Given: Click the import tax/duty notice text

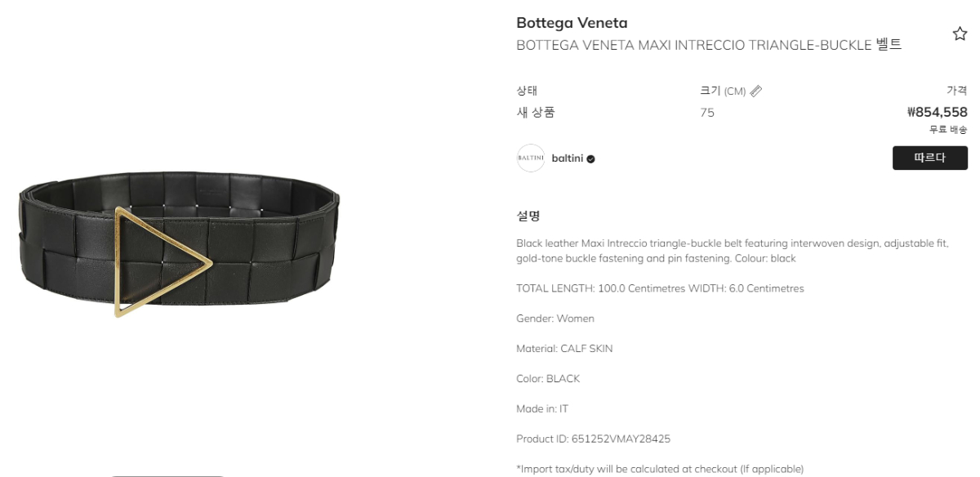Looking at the screenshot, I should [660, 469].
